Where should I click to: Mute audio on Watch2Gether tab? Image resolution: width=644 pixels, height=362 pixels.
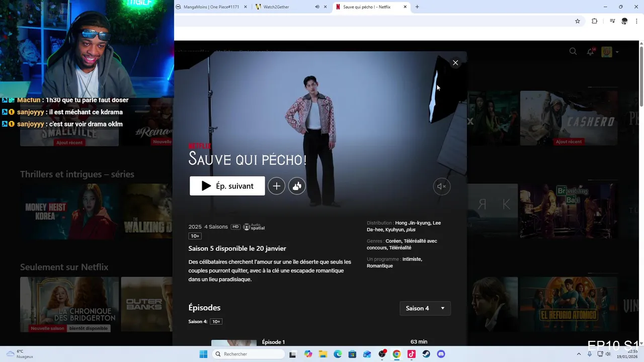(x=317, y=7)
